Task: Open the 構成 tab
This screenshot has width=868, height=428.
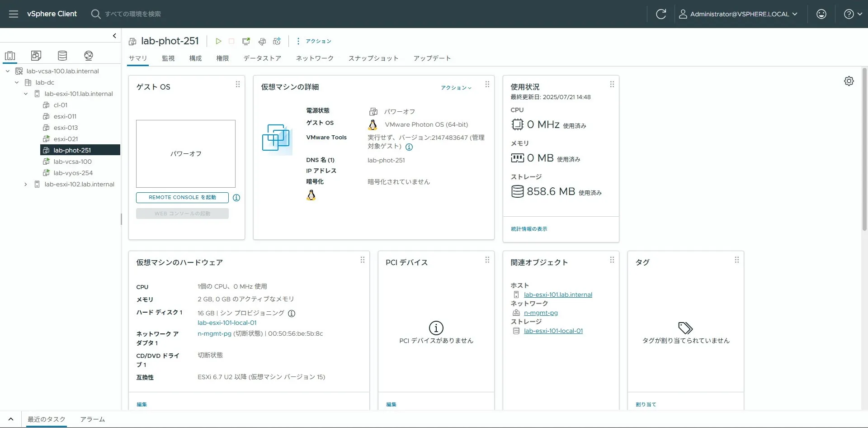Action: pos(195,58)
